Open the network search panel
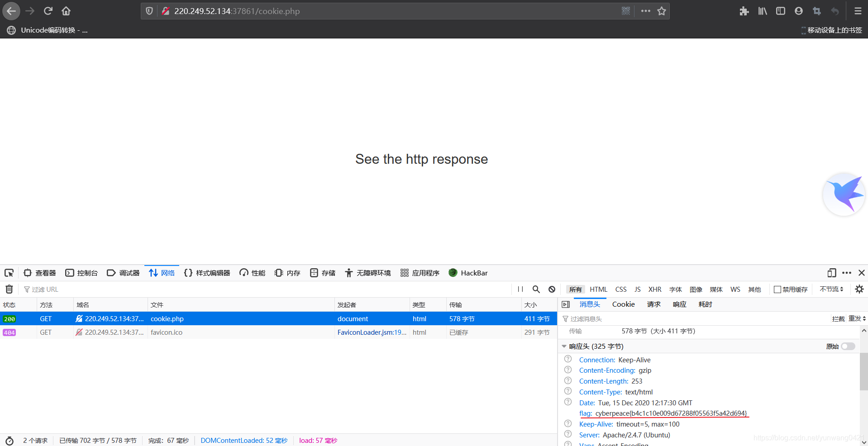The height and width of the screenshot is (446, 868). [536, 289]
